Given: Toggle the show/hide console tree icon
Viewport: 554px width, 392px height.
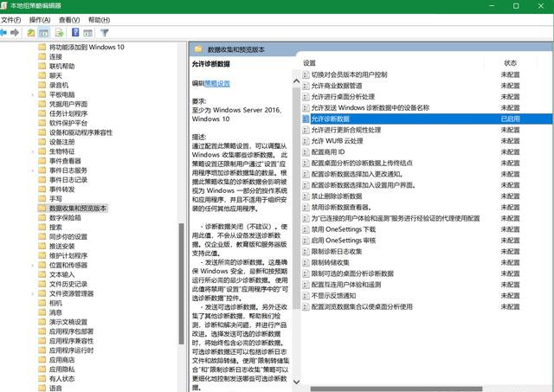Looking at the screenshot, I should 43,33.
